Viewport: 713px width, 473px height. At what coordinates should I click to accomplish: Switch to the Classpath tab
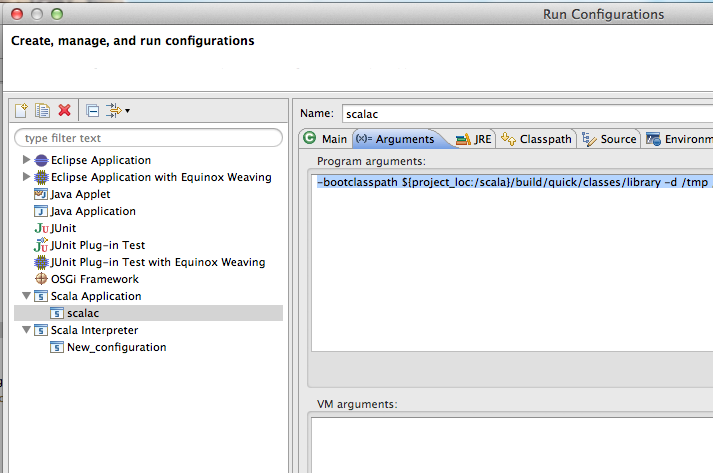click(537, 139)
